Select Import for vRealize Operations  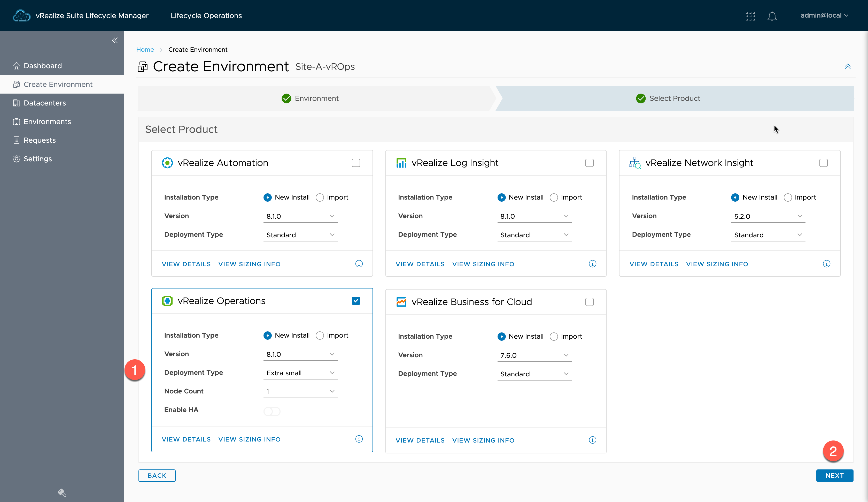[320, 336]
